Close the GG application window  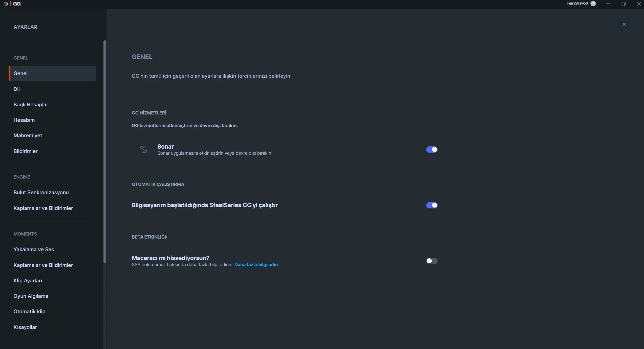click(x=639, y=4)
